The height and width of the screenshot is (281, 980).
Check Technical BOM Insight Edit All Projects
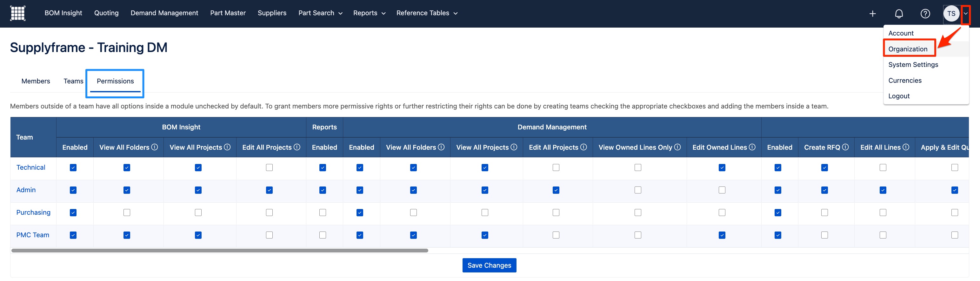269,168
